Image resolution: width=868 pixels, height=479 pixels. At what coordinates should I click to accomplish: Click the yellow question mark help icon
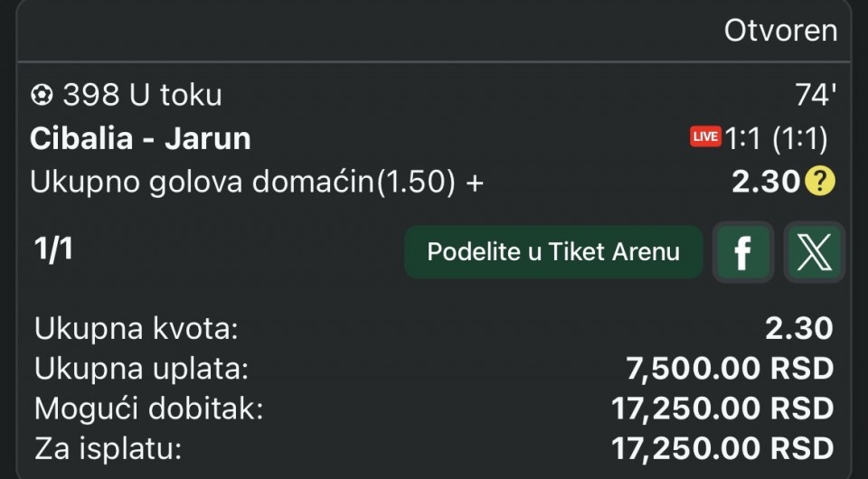coord(819,183)
